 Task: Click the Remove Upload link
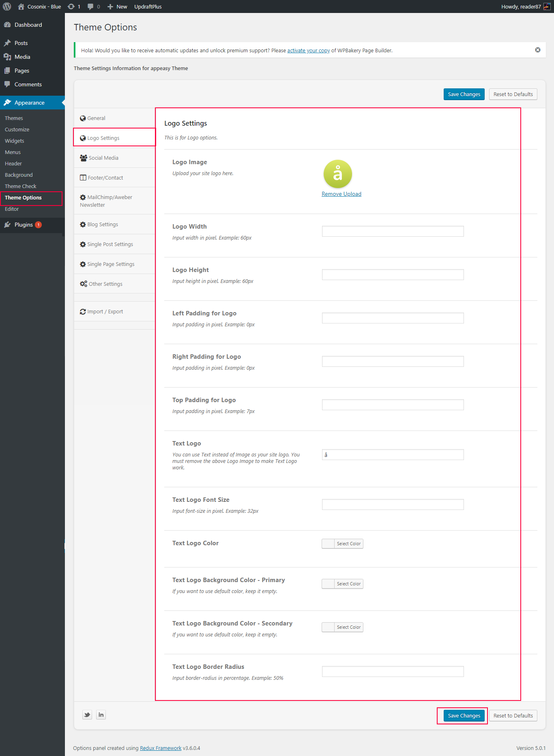pyautogui.click(x=341, y=194)
